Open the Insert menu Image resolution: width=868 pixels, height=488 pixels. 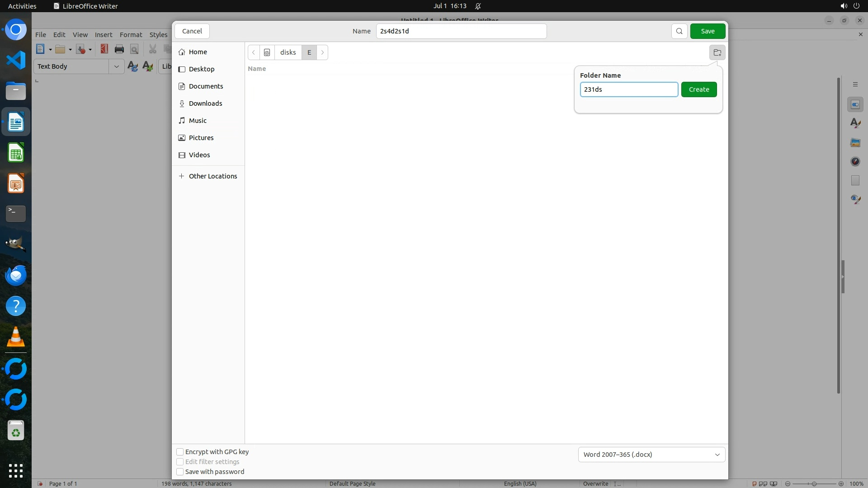pyautogui.click(x=104, y=35)
